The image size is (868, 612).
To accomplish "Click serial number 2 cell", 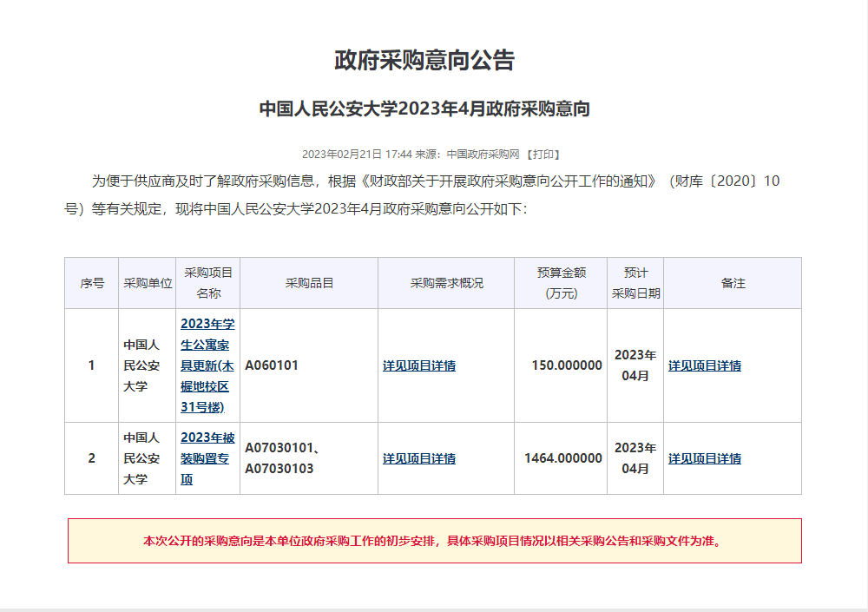I will [92, 458].
